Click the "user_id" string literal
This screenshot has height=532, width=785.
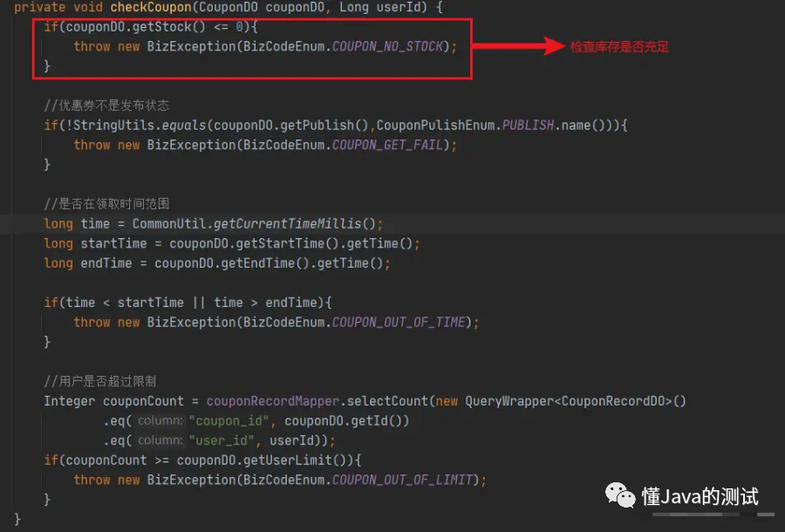click(222, 440)
